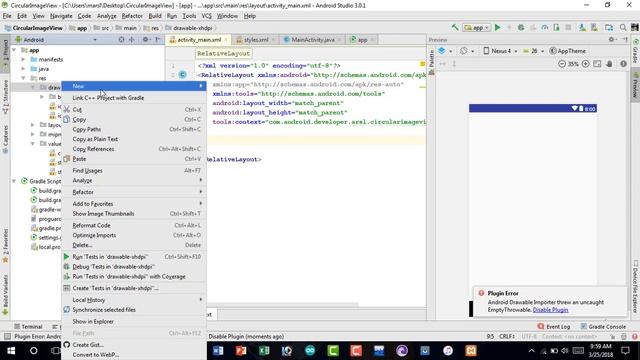Zoom out the layout preview
This screenshot has height=360, width=640.
pos(562,64)
